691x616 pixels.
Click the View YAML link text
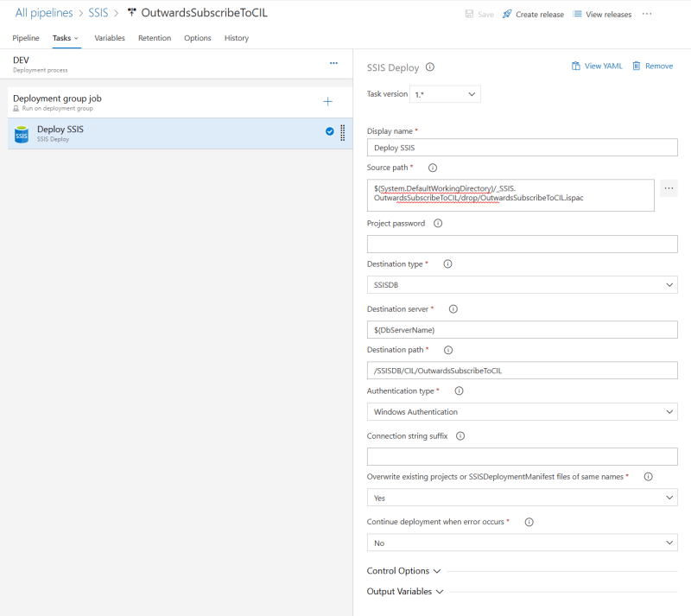pos(603,67)
